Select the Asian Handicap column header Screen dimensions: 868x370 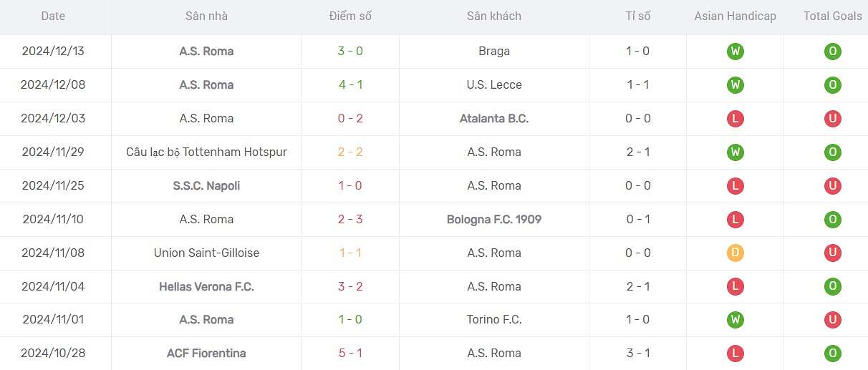[x=735, y=16]
